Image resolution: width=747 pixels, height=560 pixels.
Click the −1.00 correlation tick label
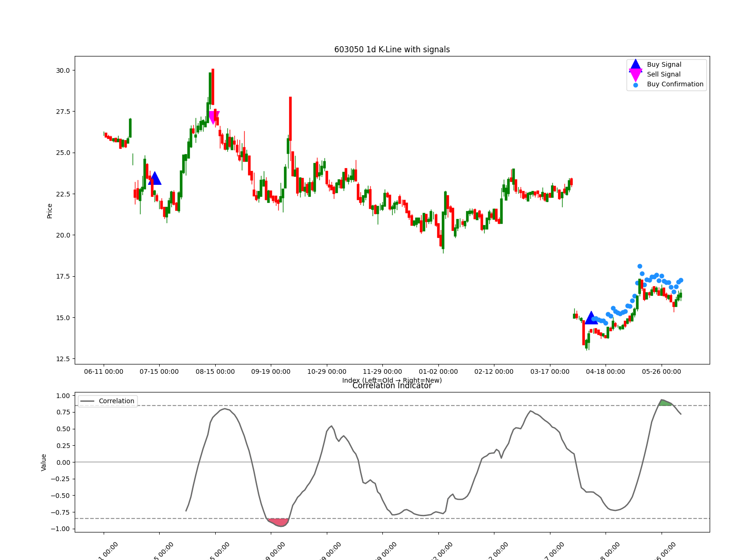(x=61, y=529)
